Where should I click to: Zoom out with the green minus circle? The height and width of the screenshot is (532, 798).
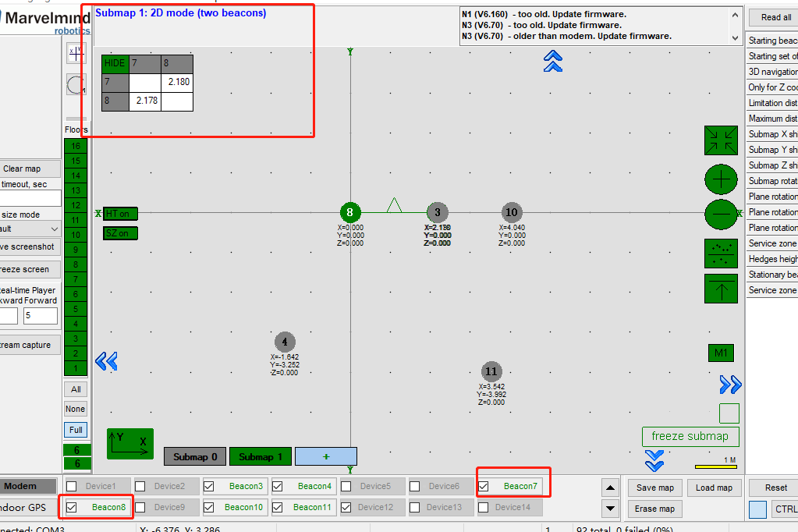pyautogui.click(x=721, y=213)
